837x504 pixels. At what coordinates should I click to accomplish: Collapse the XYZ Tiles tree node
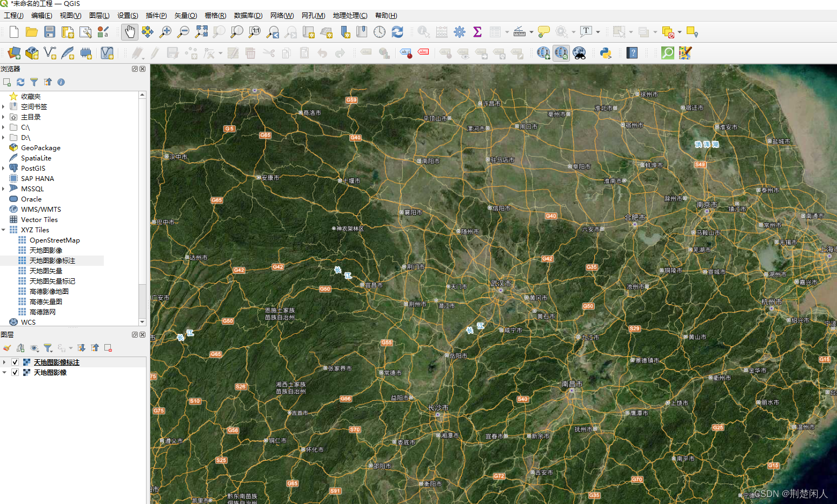pos(3,230)
